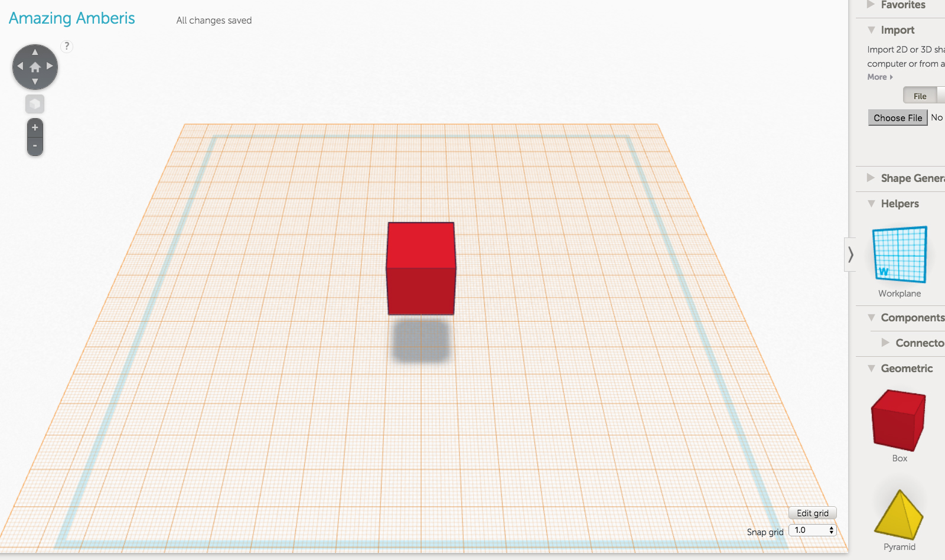Collapse the Helpers section
945x560 pixels.
point(900,204)
